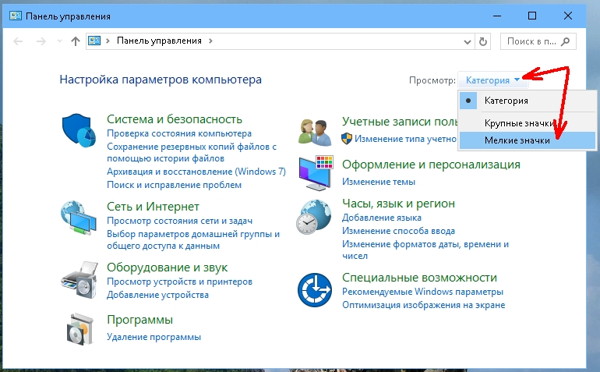This screenshot has width=600, height=372.
Task: Click the Control Panel icon in the address bar
Action: click(94, 41)
